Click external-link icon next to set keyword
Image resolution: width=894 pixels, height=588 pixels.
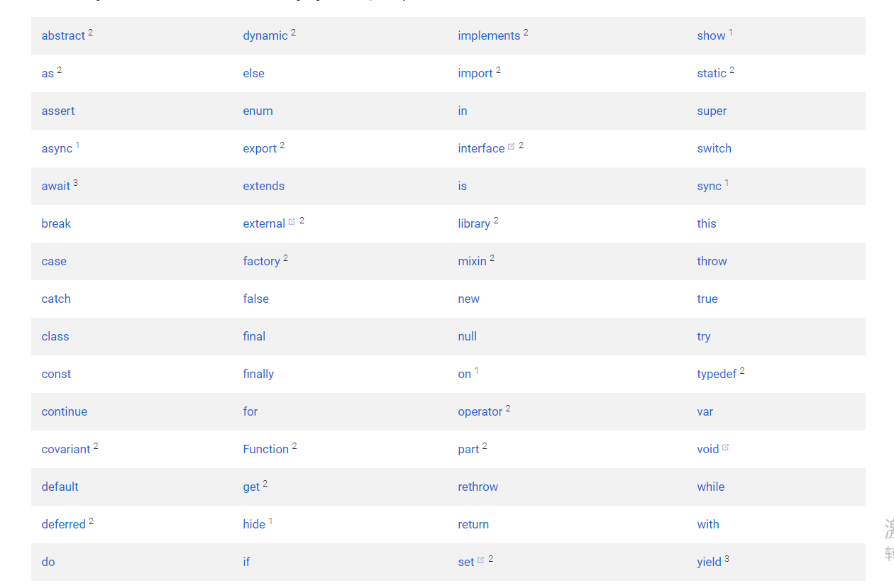tap(480, 560)
